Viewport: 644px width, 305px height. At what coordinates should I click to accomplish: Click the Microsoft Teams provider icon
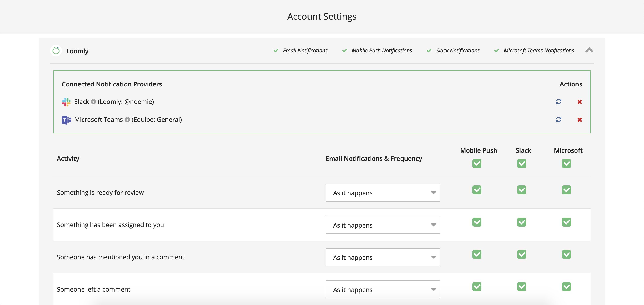(x=66, y=120)
